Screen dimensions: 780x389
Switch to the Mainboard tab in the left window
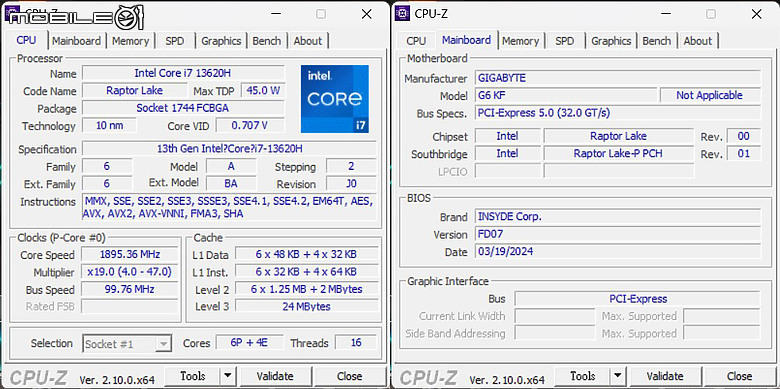(76, 41)
